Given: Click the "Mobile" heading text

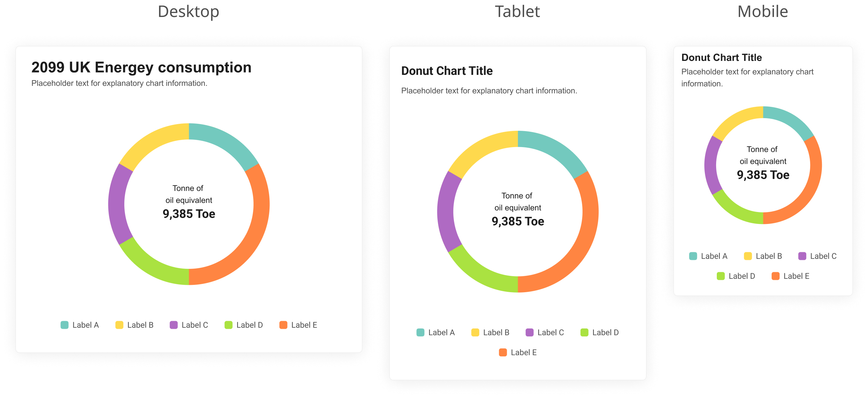Looking at the screenshot, I should point(763,11).
